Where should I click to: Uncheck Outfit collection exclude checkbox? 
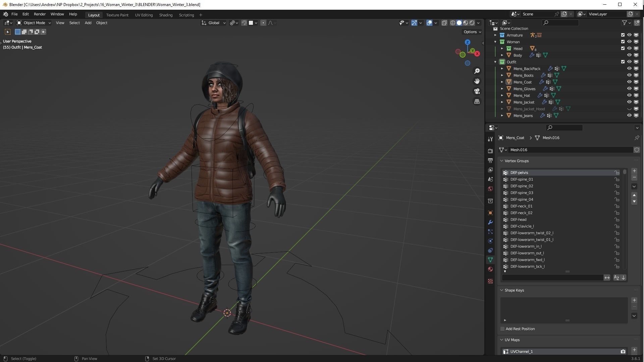pyautogui.click(x=623, y=62)
